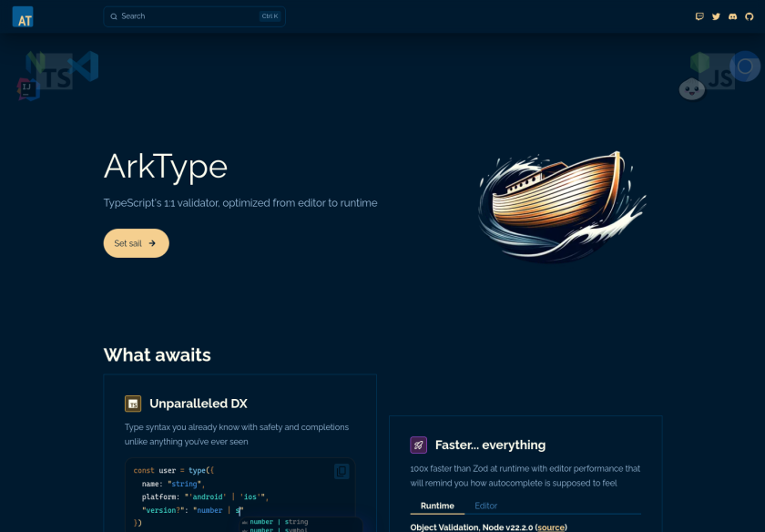Click the TS icon beside Unparalleled DX
Image resolution: width=765 pixels, height=532 pixels.
[x=133, y=404]
